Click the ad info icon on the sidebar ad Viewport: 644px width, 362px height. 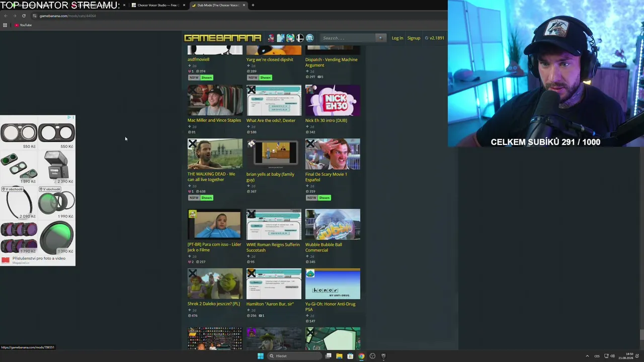point(69,118)
